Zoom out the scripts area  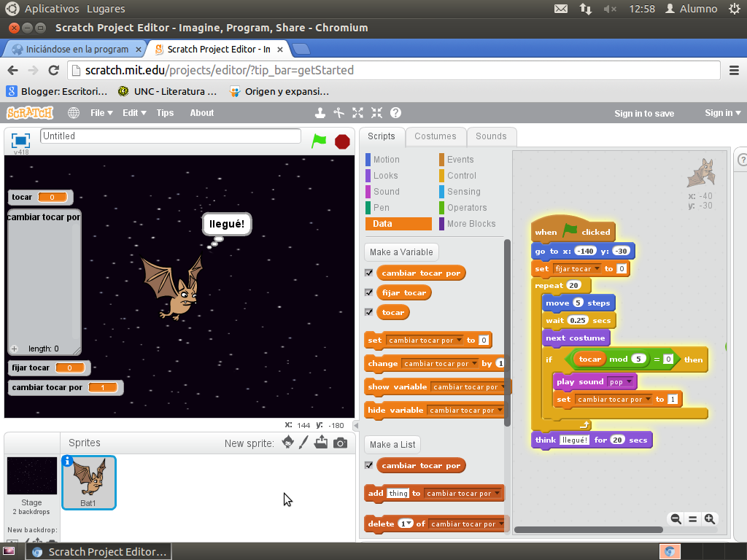tap(676, 519)
